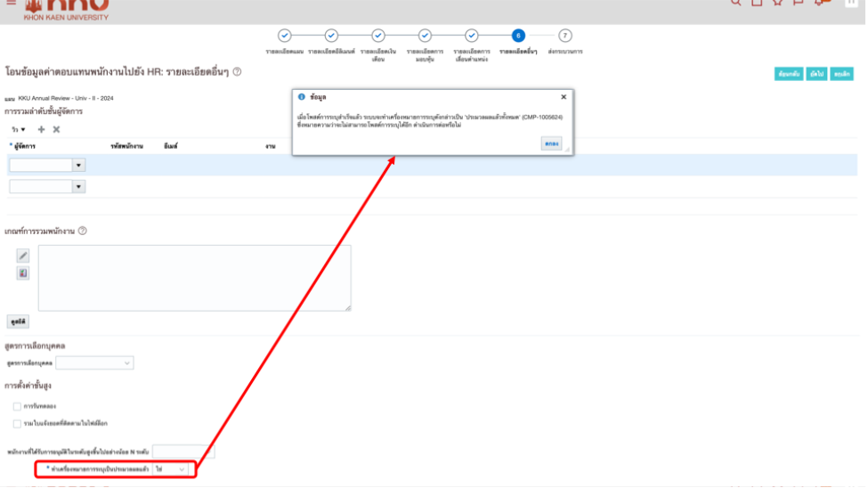Image resolution: width=868 pixels, height=488 pixels.
Task: Toggle the การรันทดลอง checkbox
Action: [x=17, y=407]
